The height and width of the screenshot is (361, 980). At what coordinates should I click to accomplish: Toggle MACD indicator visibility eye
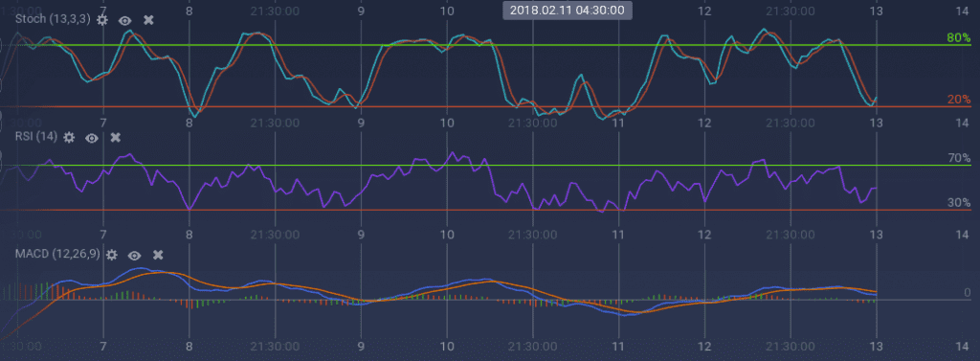[134, 255]
